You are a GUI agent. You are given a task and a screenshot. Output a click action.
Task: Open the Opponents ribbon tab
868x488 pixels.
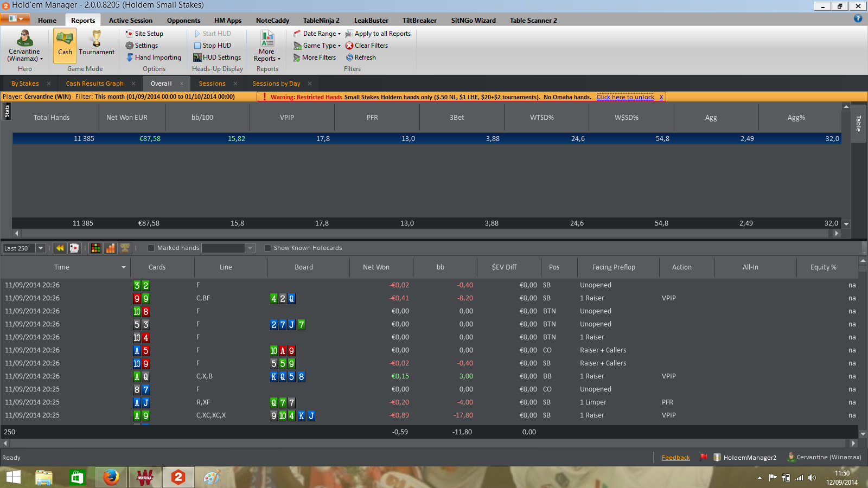[x=183, y=21]
